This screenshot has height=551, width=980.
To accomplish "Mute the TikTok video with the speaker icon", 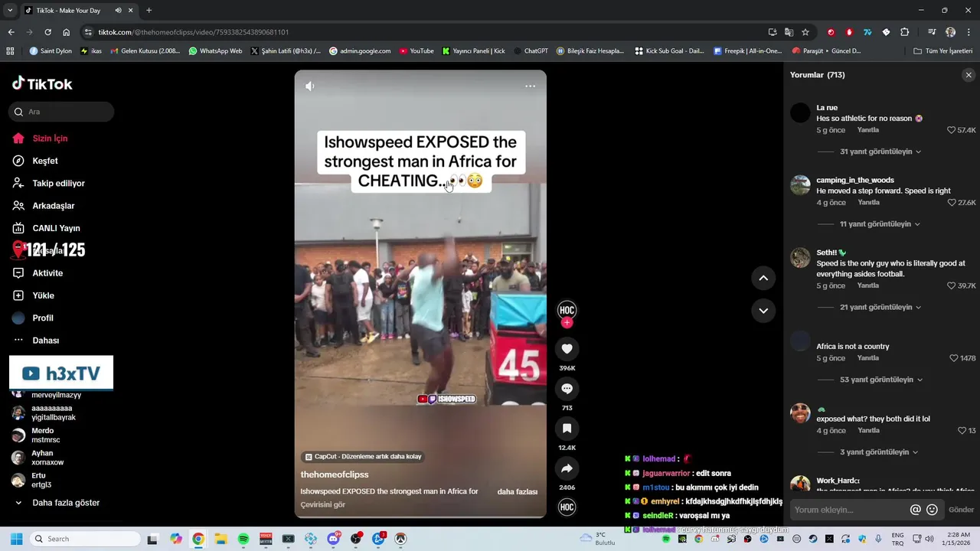I will point(310,86).
